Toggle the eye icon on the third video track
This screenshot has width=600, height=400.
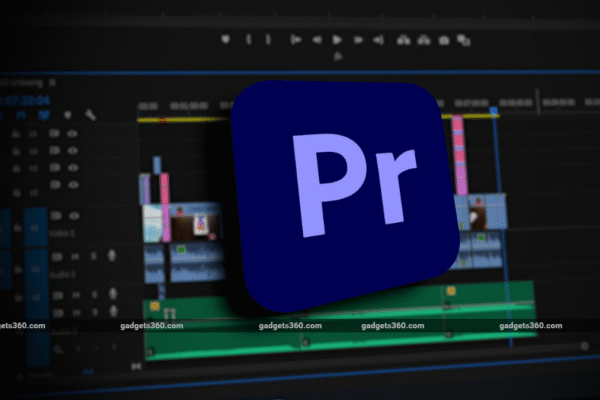click(73, 168)
